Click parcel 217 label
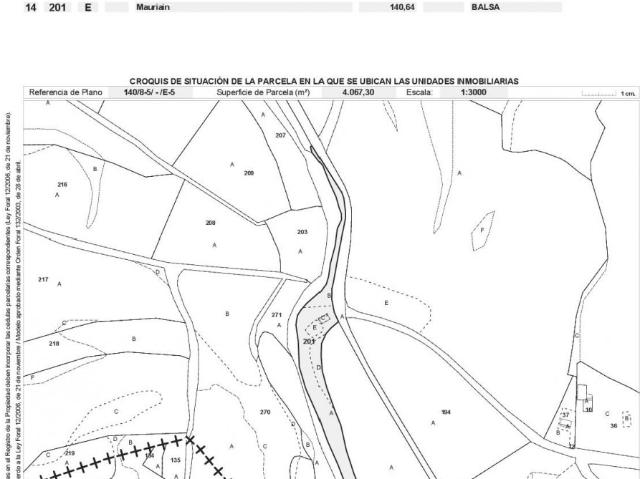640x479 pixels. pos(43,279)
